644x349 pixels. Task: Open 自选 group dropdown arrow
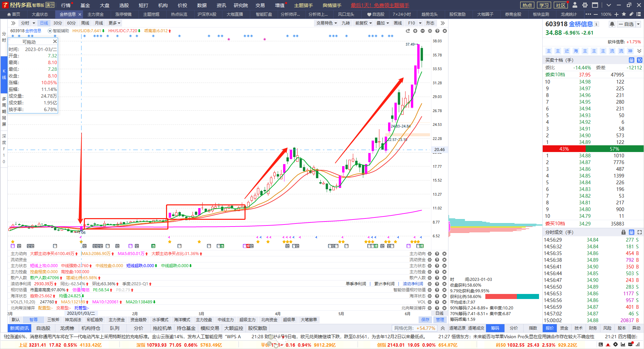tap(638, 24)
